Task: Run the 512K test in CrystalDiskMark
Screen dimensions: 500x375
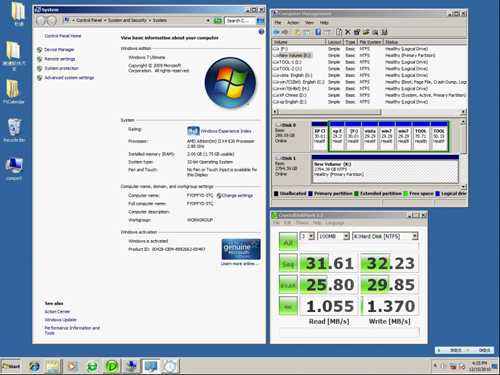Action: (x=288, y=285)
